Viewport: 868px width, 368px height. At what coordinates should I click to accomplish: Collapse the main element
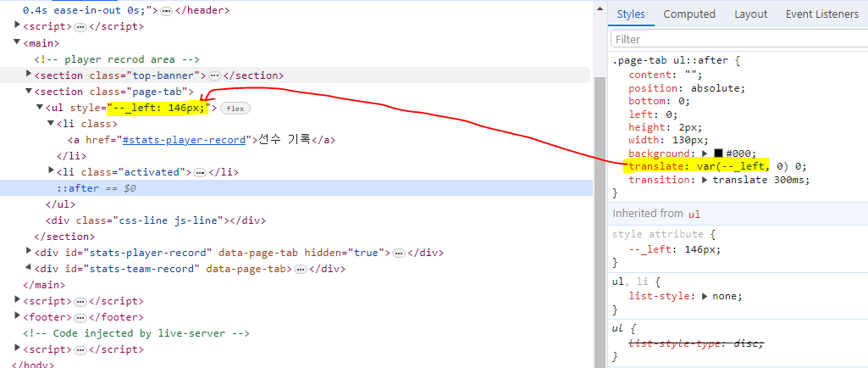(x=18, y=42)
